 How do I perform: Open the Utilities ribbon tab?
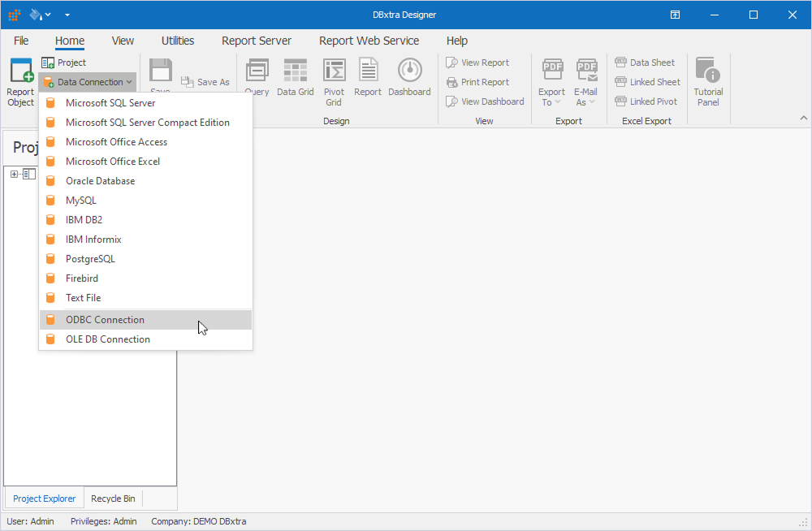[x=177, y=40]
